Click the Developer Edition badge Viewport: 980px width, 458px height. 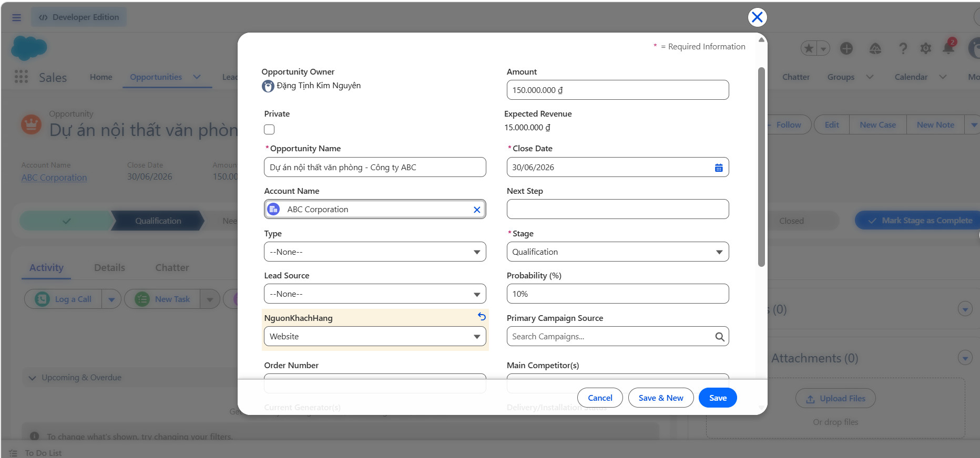click(x=79, y=17)
